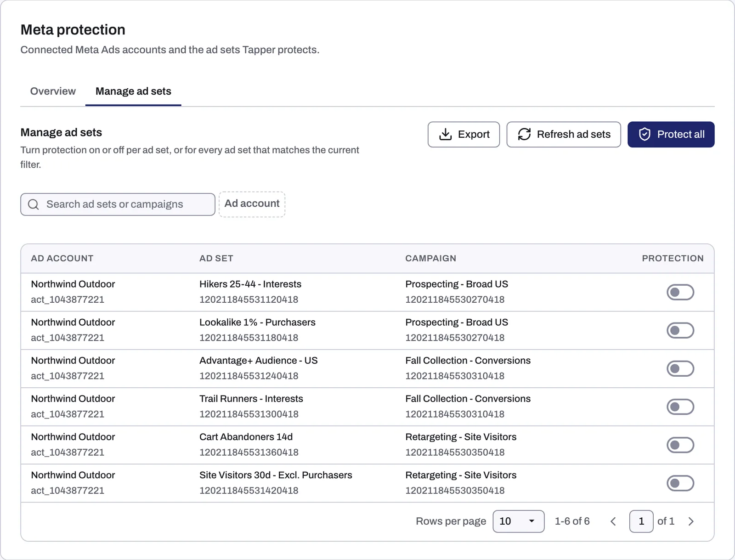Turn on protection for Advantage+ Audience - US

[680, 368]
